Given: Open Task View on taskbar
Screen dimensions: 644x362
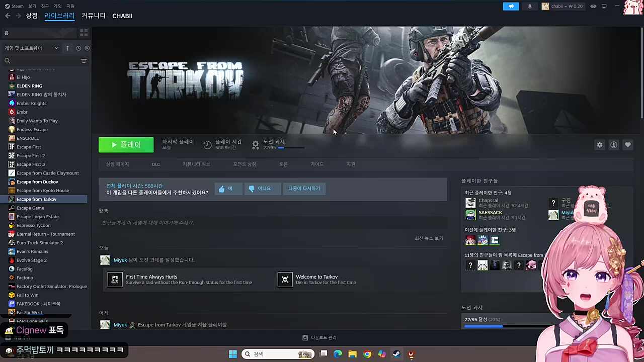Looking at the screenshot, I should [324, 354].
